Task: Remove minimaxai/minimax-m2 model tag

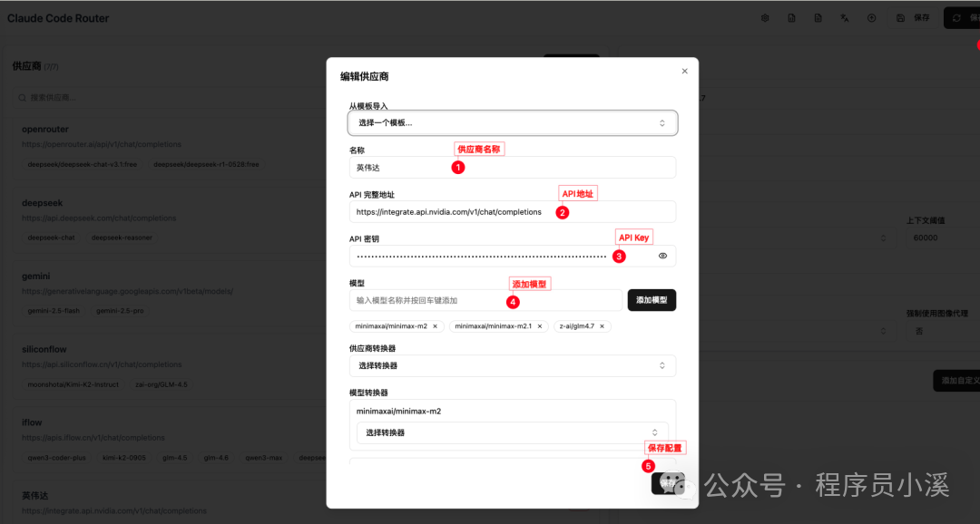Action: click(435, 326)
